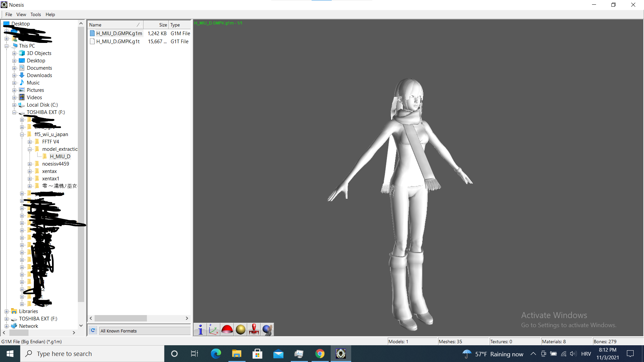
Task: Click the 1,242 KB size cell
Action: click(157, 34)
